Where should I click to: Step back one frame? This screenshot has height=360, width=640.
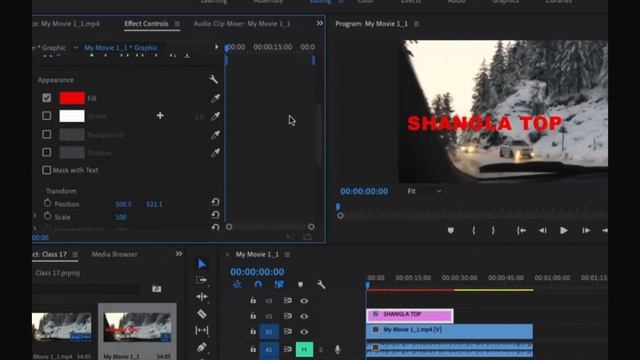pyautogui.click(x=542, y=231)
